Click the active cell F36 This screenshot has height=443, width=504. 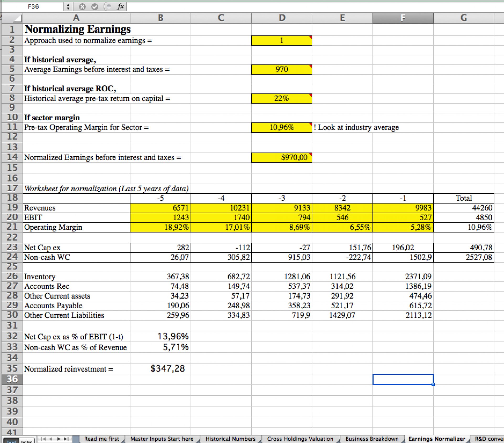403,379
